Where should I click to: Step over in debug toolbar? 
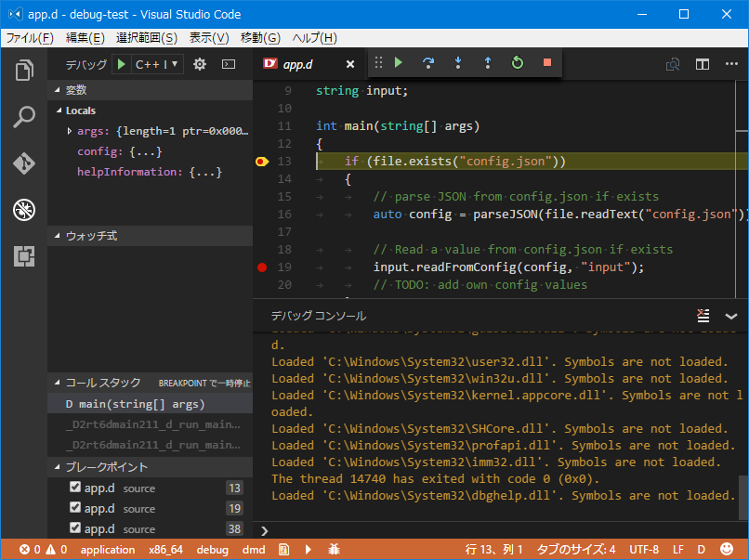[428, 62]
